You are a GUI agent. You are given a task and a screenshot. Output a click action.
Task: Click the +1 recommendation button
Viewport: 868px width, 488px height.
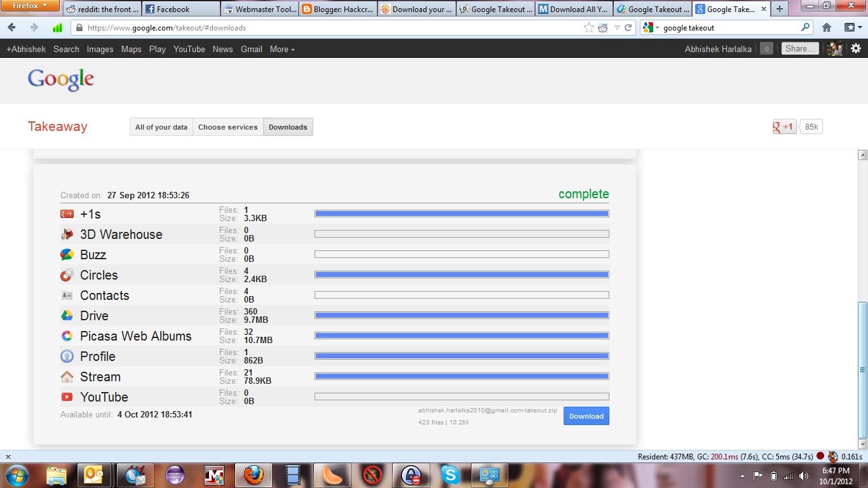pyautogui.click(x=783, y=126)
